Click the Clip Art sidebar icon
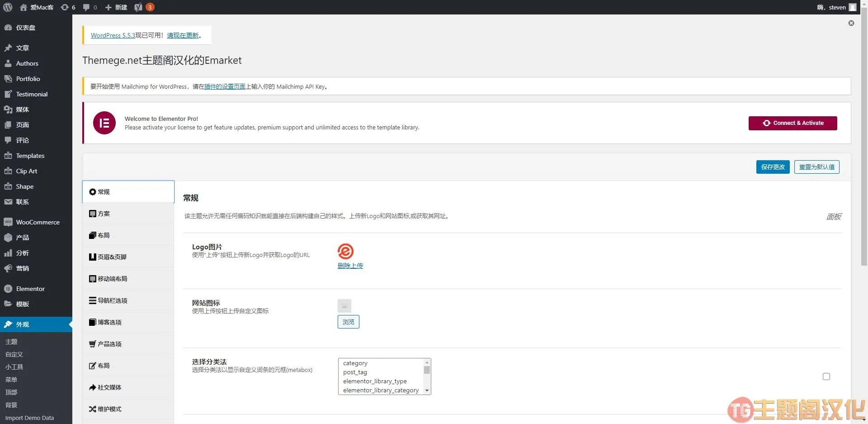The image size is (868, 424). point(8,171)
